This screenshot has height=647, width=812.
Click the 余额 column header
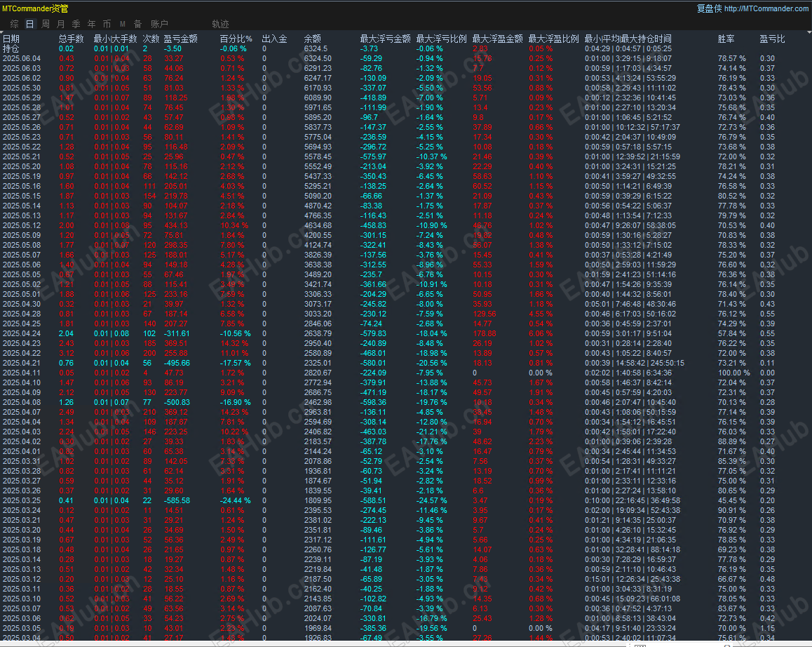pyautogui.click(x=312, y=39)
